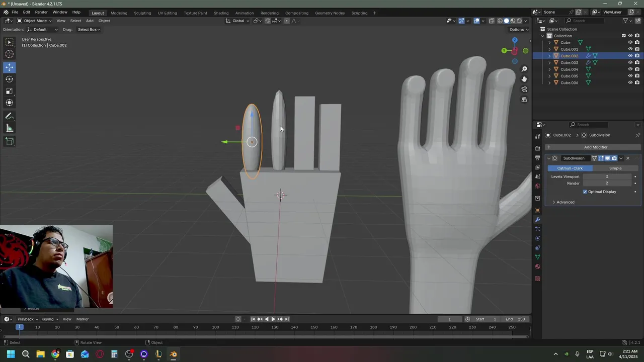Disable Cube.006 in renders camera icon
Image resolution: width=644 pixels, height=362 pixels.
point(637,82)
